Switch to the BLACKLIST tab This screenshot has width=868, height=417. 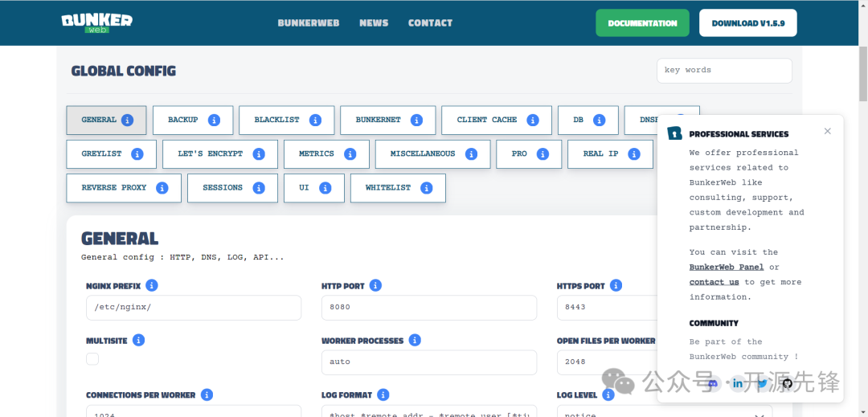tap(287, 120)
